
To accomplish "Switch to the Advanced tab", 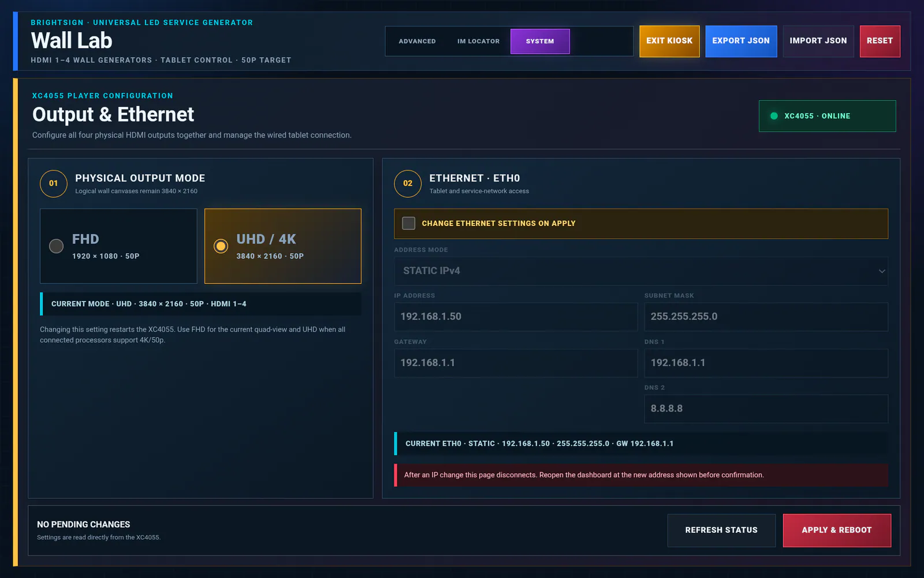I will pyautogui.click(x=417, y=41).
